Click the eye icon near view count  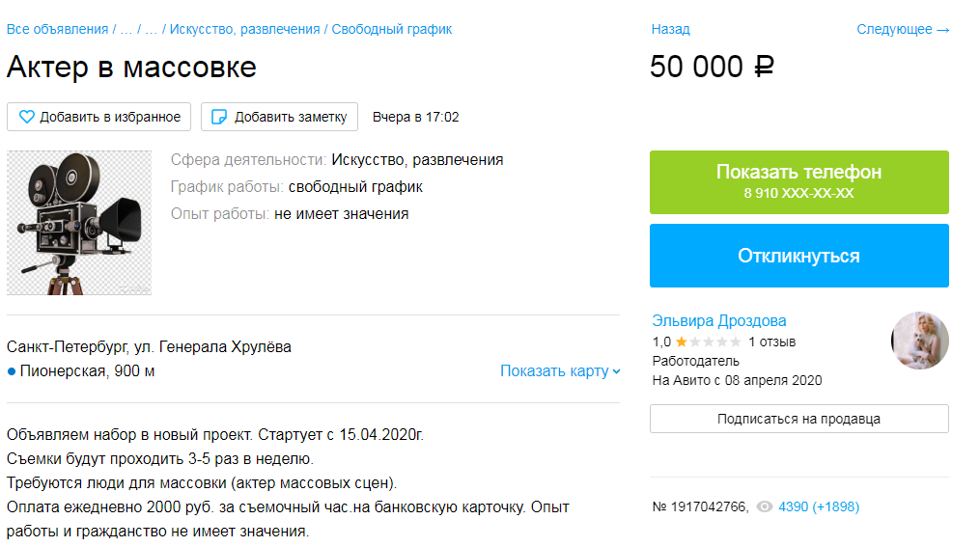765,506
